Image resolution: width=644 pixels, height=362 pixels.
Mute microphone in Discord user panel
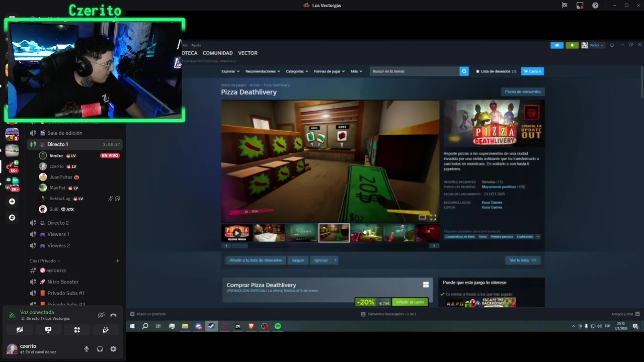point(87,349)
